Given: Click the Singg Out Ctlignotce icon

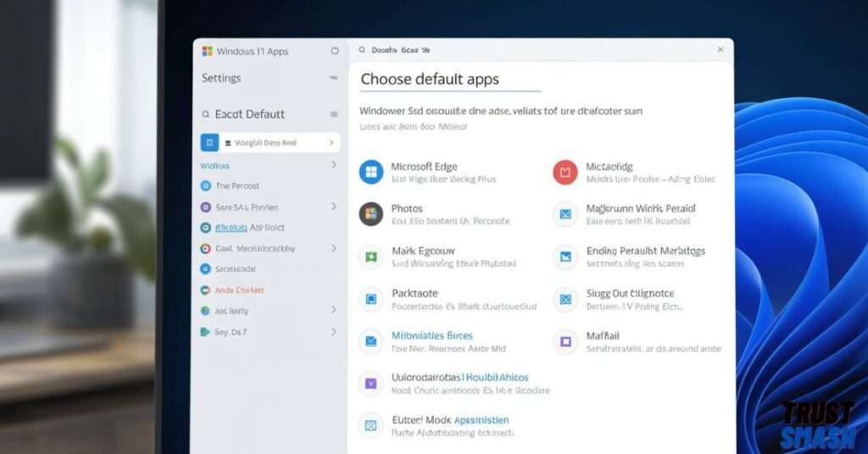Looking at the screenshot, I should click(565, 299).
